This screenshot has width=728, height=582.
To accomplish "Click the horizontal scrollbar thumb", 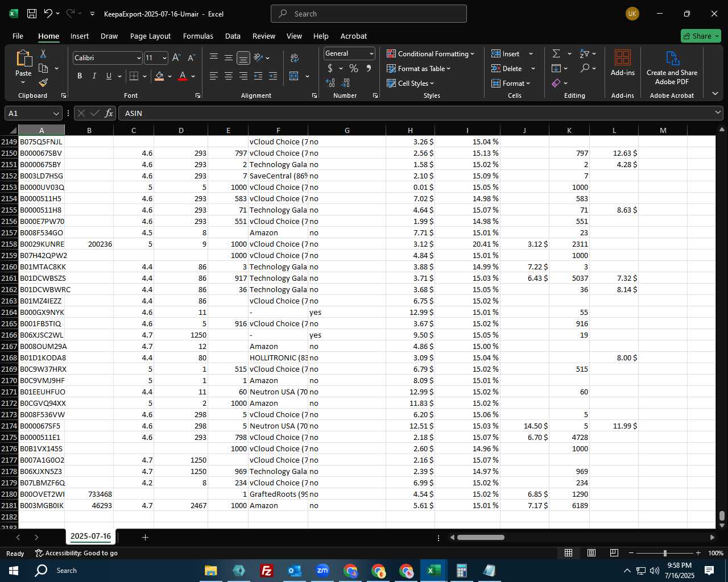I will coord(481,537).
